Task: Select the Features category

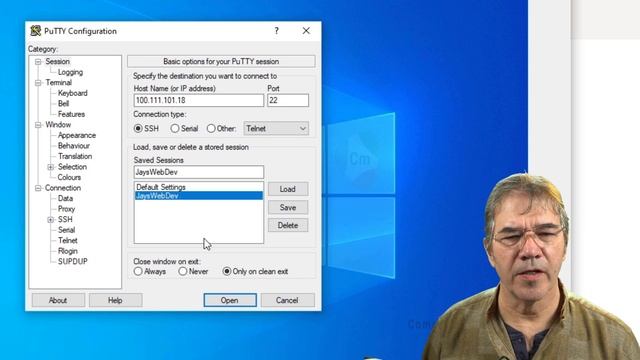Action: (x=71, y=114)
